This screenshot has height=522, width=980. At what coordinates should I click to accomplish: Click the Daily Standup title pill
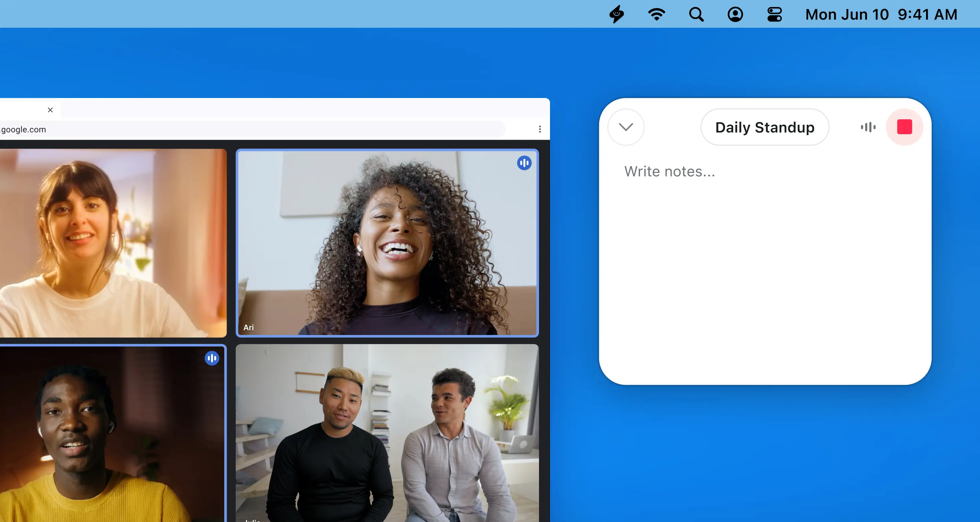click(764, 127)
